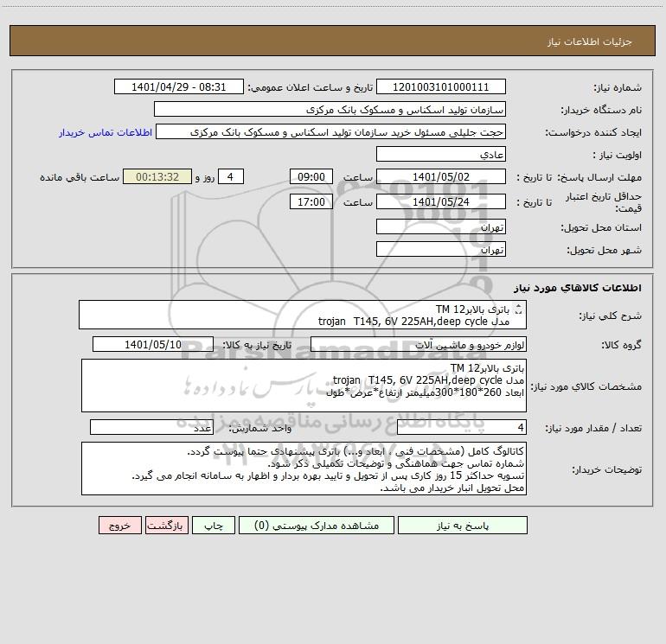
Task: Click the 'بازگشت' back button
Action: tap(167, 526)
